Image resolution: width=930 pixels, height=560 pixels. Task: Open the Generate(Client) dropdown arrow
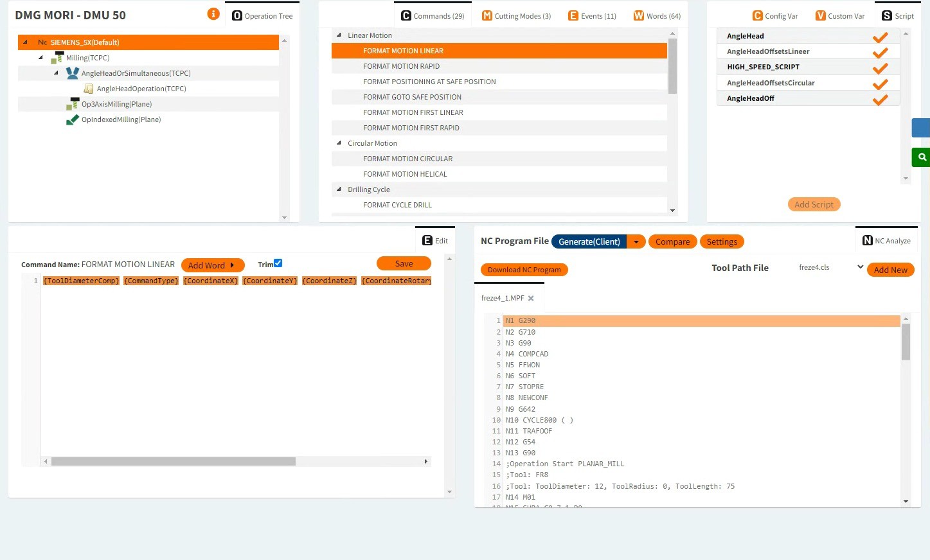pyautogui.click(x=636, y=241)
